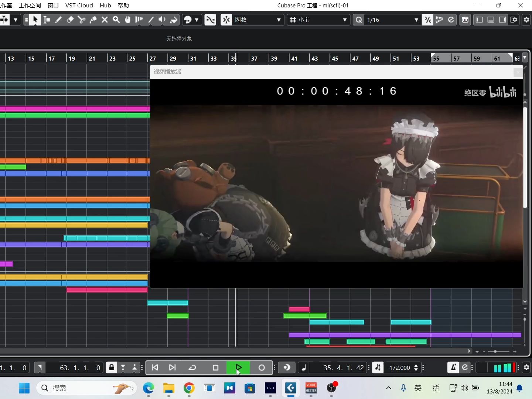Open the VST Cloud menu
This screenshot has width=532, height=399.
pos(79,5)
